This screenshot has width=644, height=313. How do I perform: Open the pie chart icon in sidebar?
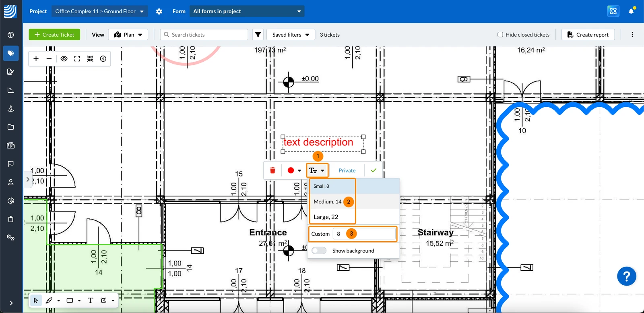(11, 201)
